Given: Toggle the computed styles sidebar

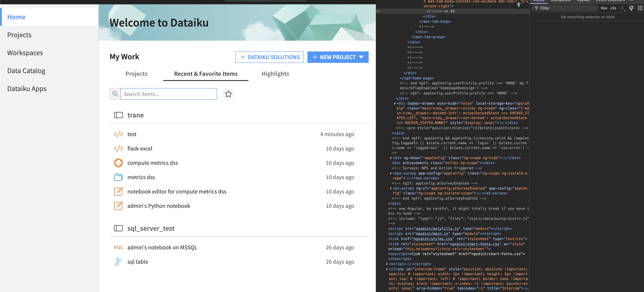Looking at the screenshot, I should (x=640, y=8).
